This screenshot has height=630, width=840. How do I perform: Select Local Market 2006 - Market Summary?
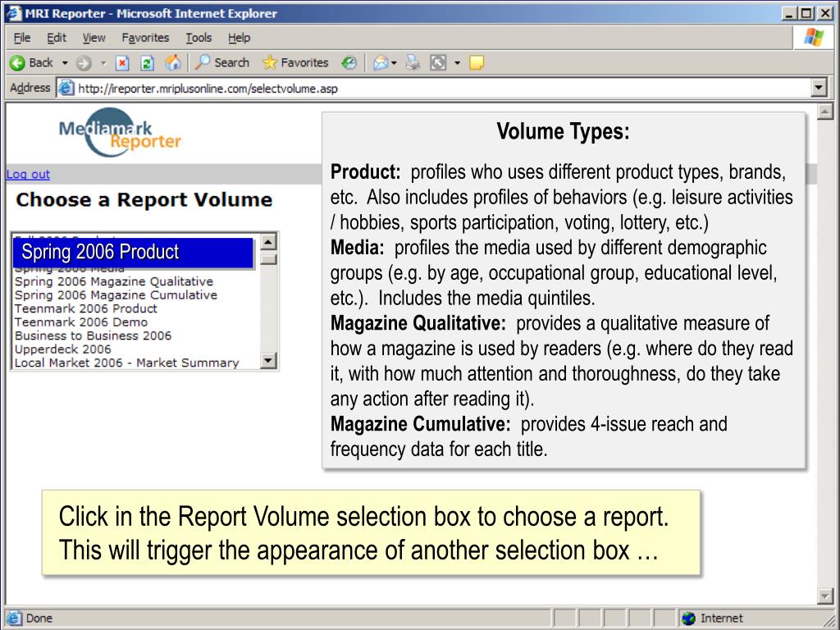(x=126, y=363)
